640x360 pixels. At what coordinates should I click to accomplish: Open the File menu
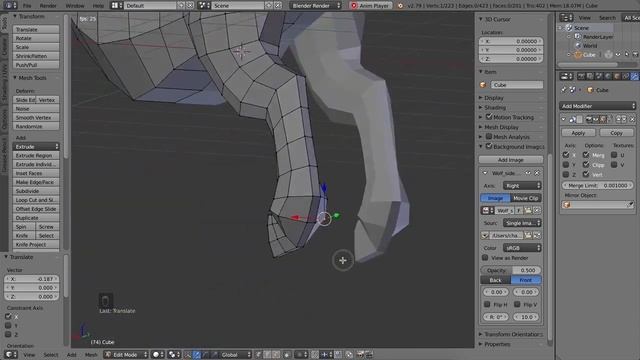click(x=27, y=6)
